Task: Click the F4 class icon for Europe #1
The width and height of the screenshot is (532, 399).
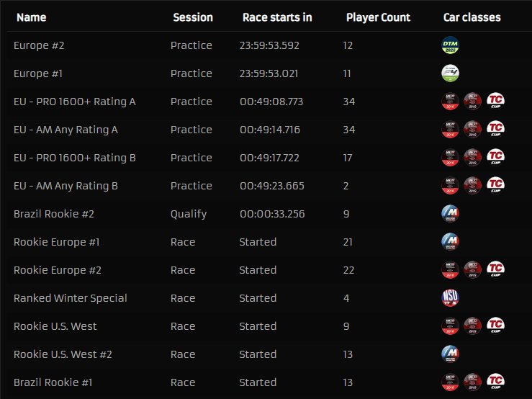Action: tap(449, 73)
